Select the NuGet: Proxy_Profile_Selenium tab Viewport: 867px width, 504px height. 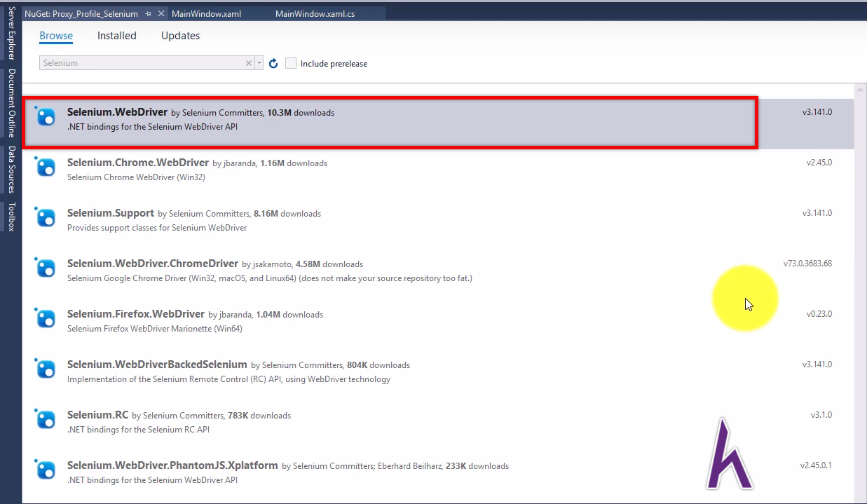coord(81,14)
